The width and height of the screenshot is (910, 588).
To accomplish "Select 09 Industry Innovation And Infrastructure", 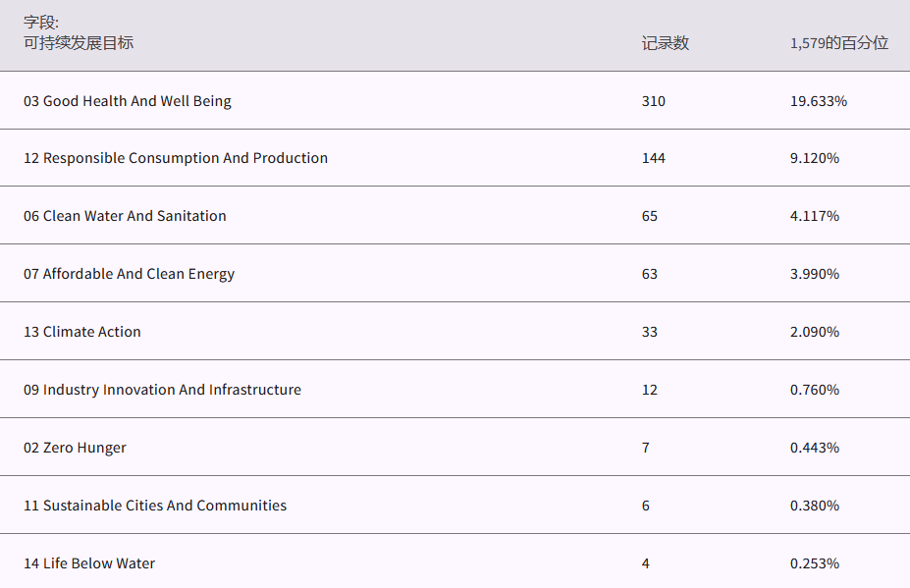I will 162,390.
